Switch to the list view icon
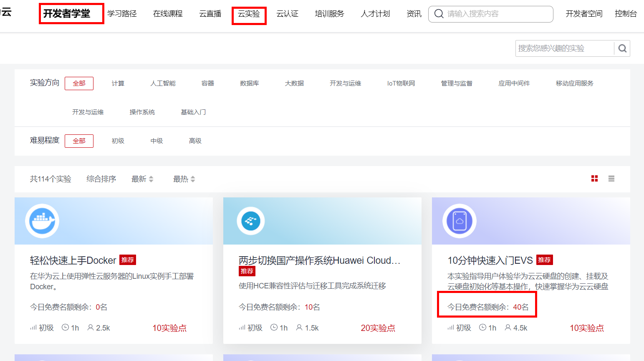This screenshot has width=644, height=361. pos(611,179)
